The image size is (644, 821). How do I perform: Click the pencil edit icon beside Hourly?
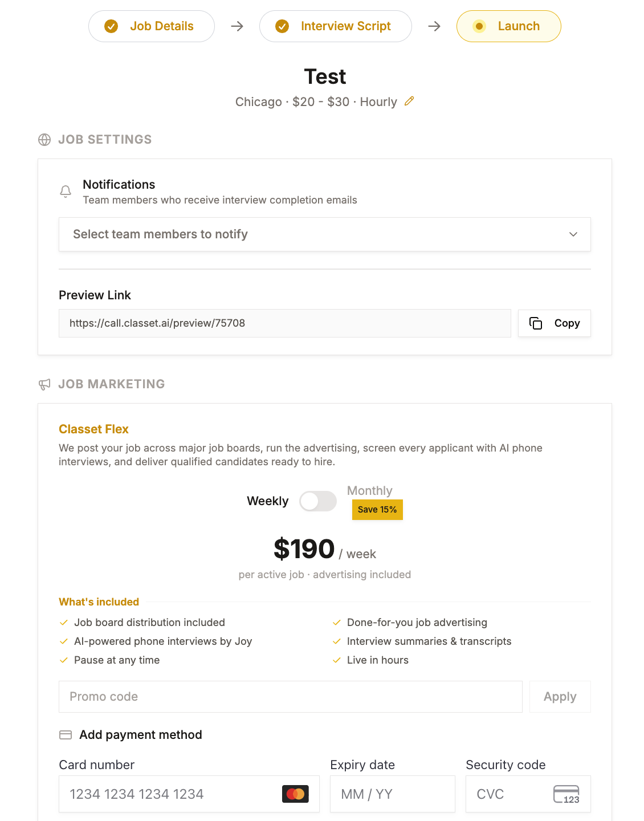pyautogui.click(x=409, y=101)
